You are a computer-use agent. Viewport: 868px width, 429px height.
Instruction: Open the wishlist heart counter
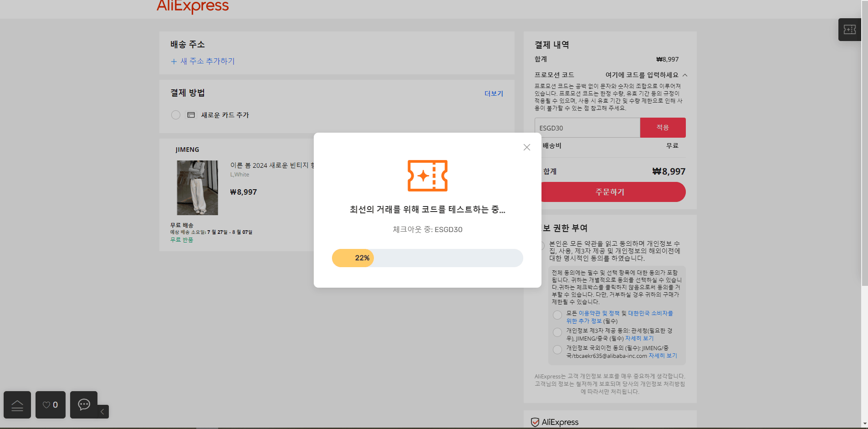51,405
